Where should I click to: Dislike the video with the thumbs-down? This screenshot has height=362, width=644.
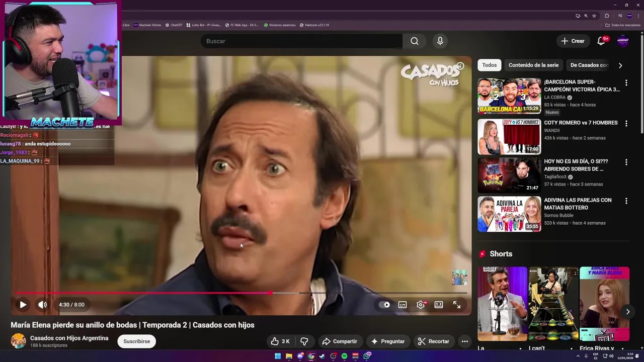(x=304, y=341)
